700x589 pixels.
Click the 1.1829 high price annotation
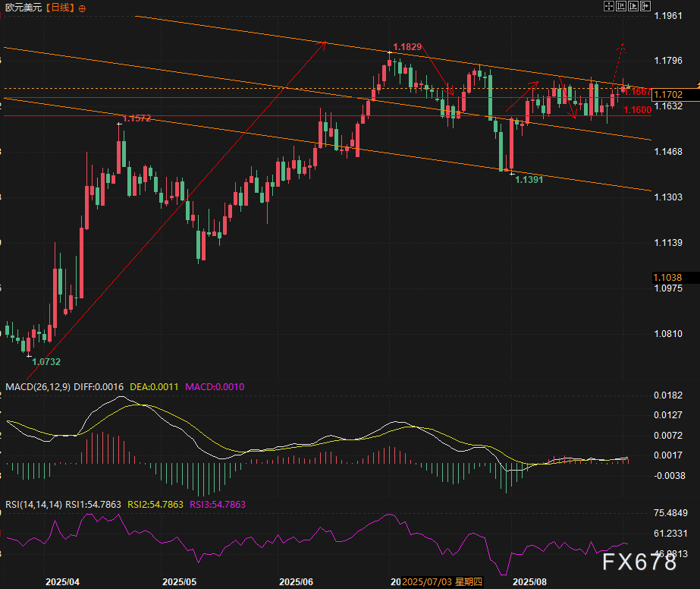(407, 47)
